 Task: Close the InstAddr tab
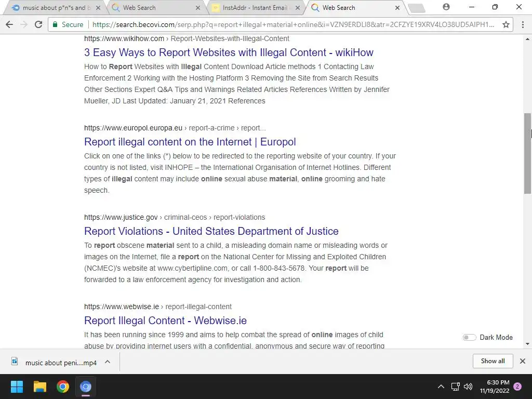click(x=298, y=8)
